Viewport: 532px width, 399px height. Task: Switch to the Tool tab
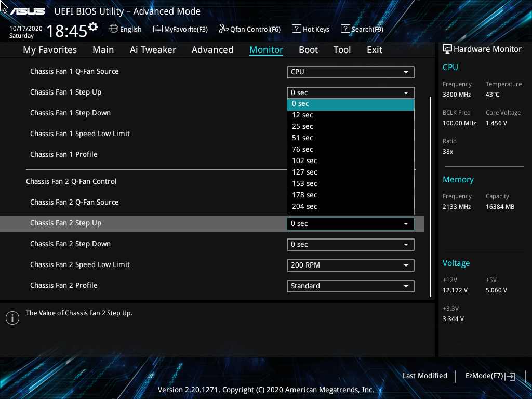tap(342, 50)
